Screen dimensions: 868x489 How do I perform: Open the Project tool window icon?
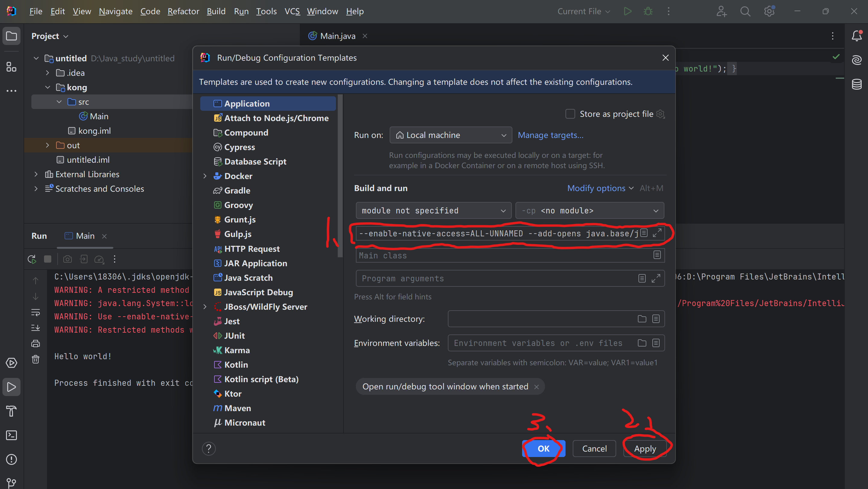[11, 36]
